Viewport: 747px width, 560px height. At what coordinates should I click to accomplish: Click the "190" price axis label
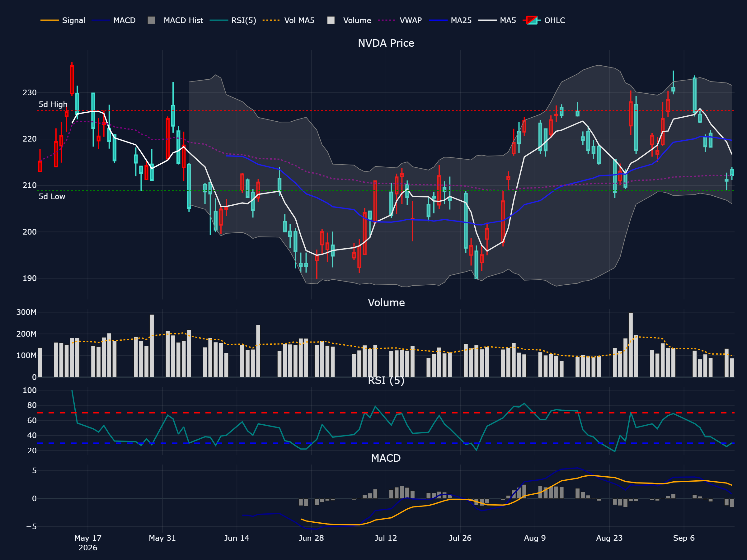click(30, 278)
